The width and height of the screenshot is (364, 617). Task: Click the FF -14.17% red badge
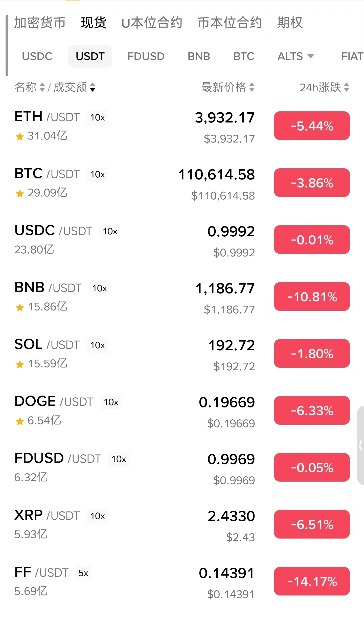point(312,581)
